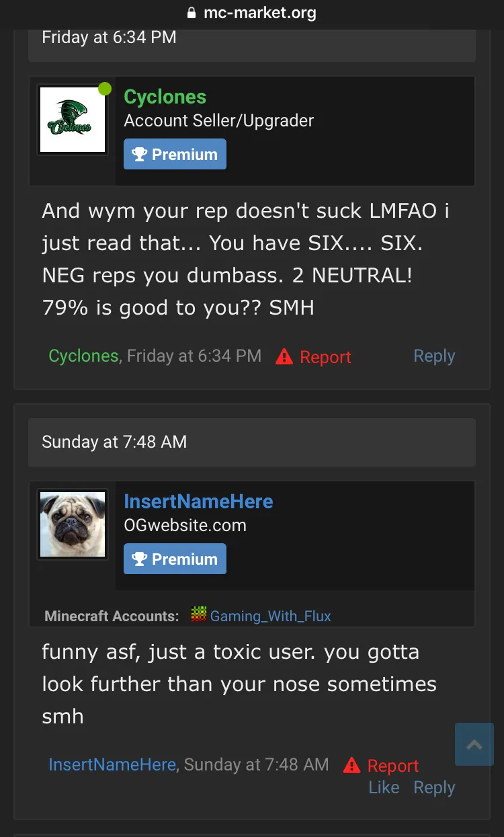Viewport: 504px width, 837px height.
Task: Tap the mc-market.org address bar
Action: [x=259, y=13]
